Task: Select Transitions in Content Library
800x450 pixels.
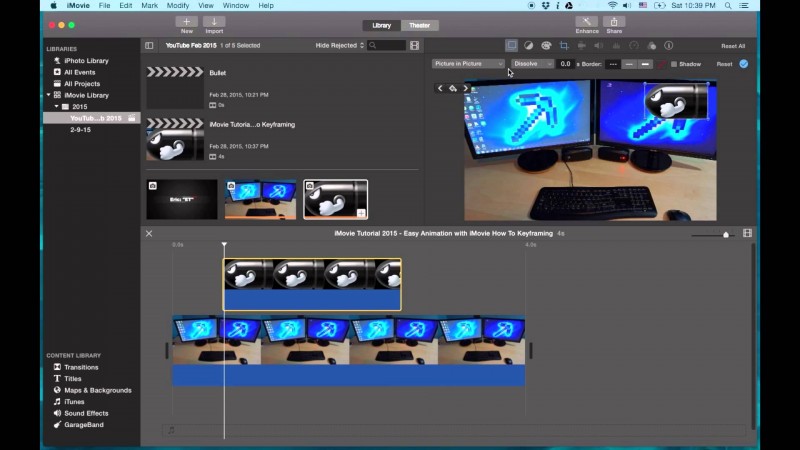Action: 81,367
